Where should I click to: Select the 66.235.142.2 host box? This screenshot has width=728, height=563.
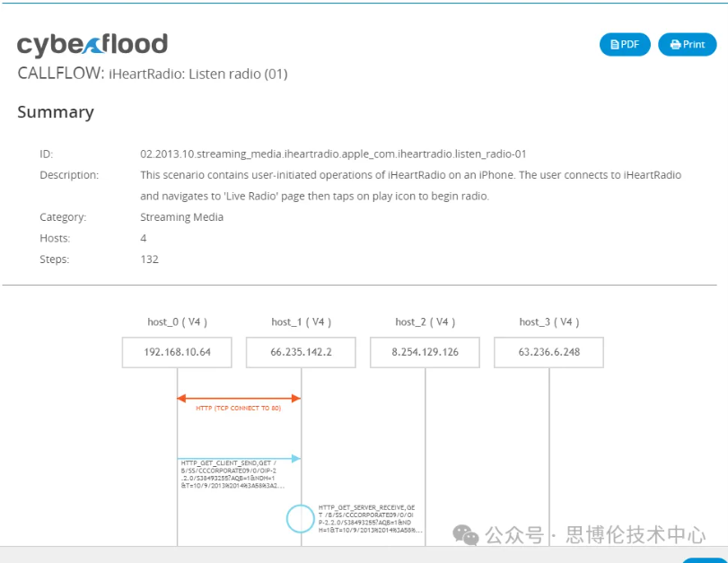pos(302,352)
